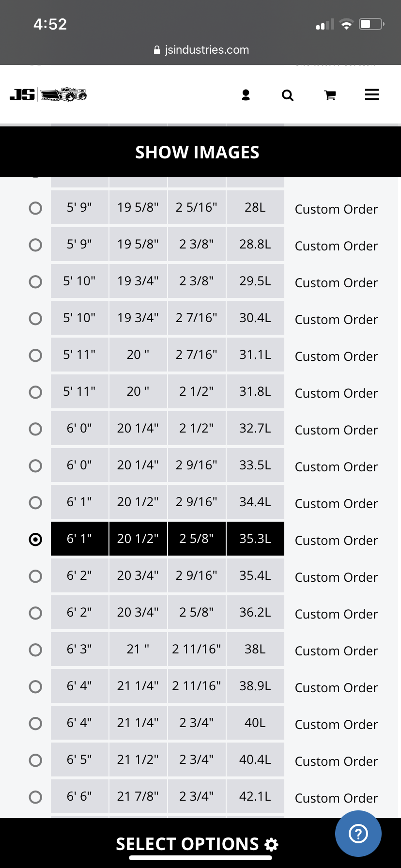Select the 29.5L row radio button
Image resolution: width=401 pixels, height=868 pixels.
point(35,282)
